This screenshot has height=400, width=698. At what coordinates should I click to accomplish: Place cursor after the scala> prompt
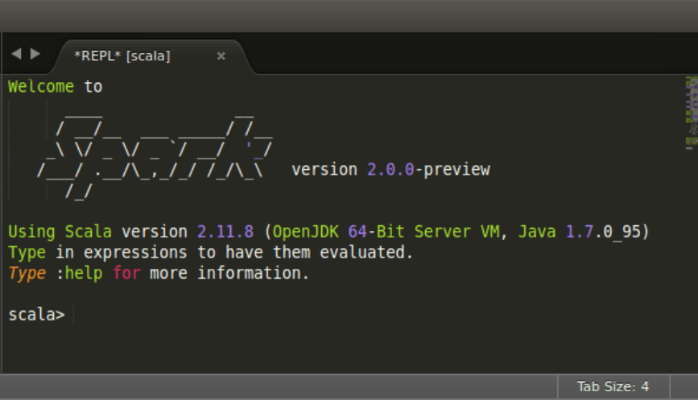point(73,315)
